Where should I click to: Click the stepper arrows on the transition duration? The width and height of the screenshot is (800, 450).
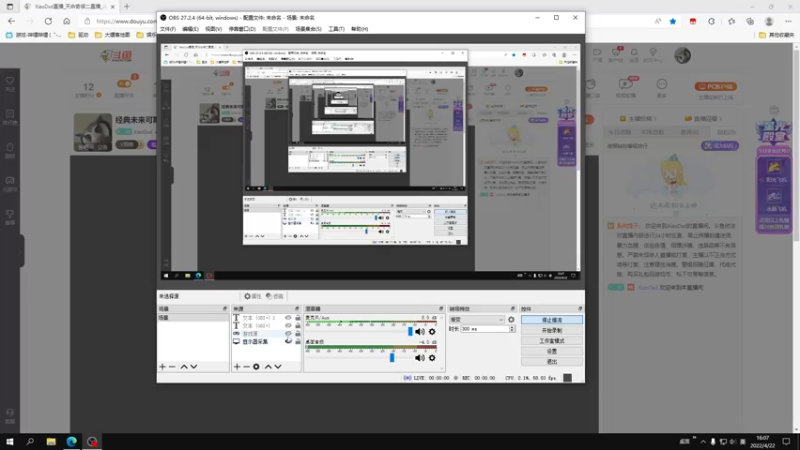[512, 329]
